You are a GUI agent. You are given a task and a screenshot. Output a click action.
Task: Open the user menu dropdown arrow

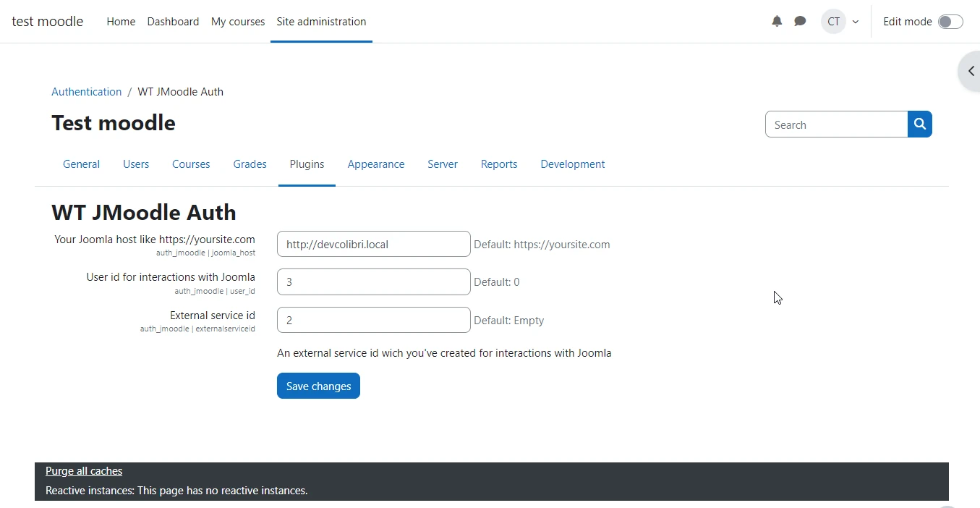856,22
